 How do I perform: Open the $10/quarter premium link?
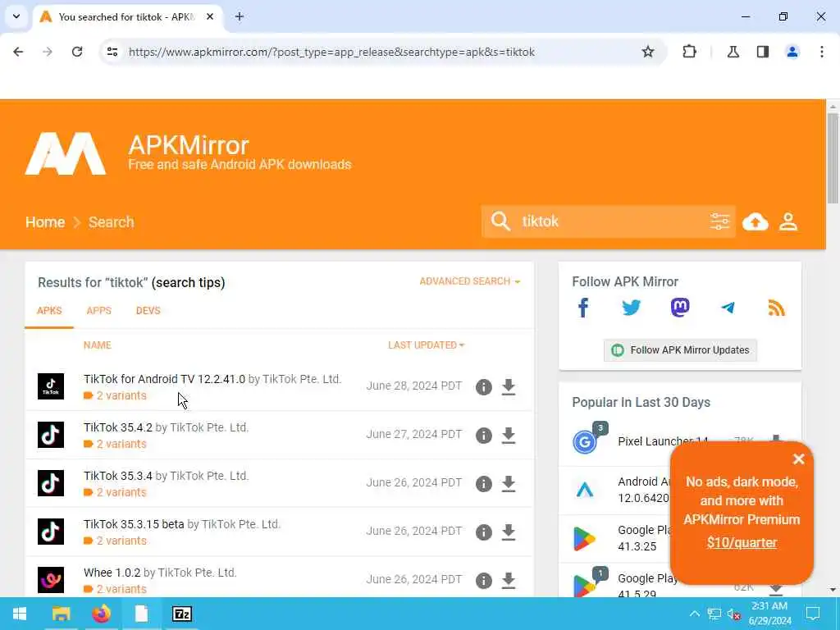click(742, 543)
